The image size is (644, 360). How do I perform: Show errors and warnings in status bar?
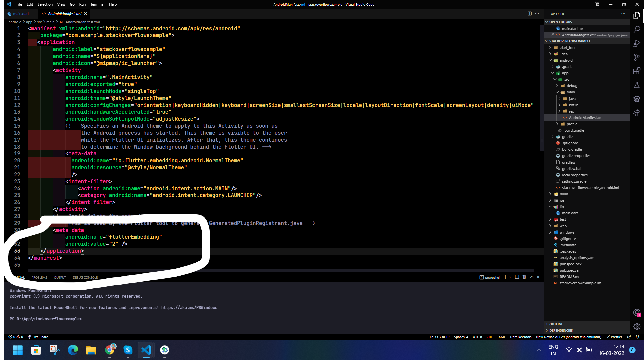16,337
